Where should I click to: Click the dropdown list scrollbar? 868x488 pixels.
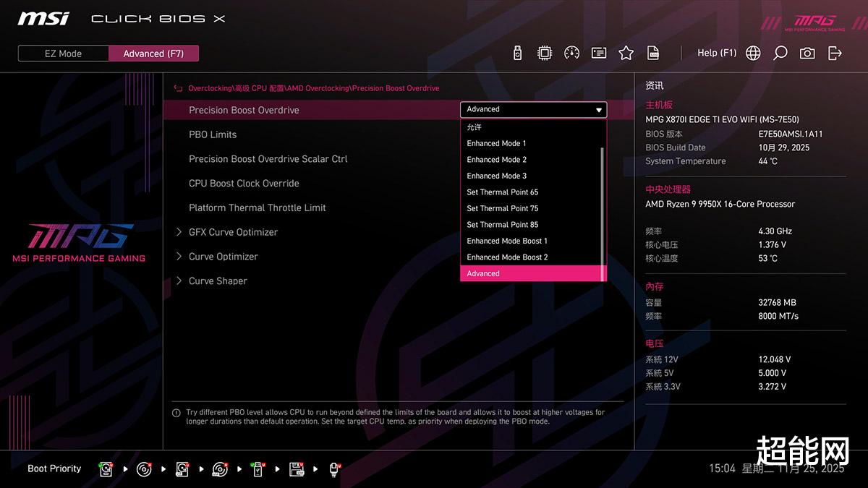[x=603, y=213]
